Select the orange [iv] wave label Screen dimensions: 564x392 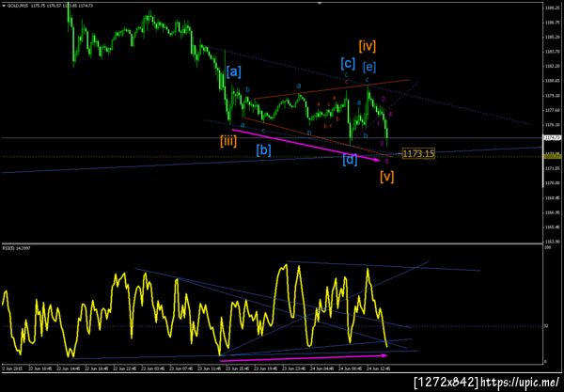[x=368, y=46]
